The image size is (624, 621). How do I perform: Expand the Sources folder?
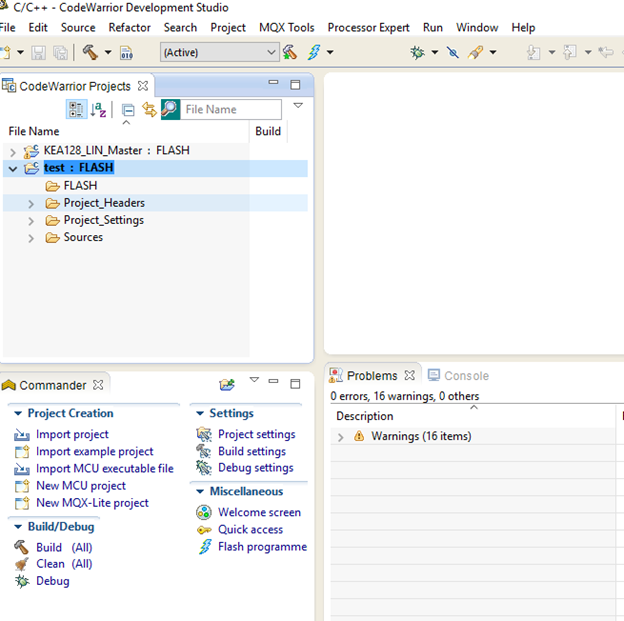(x=31, y=238)
